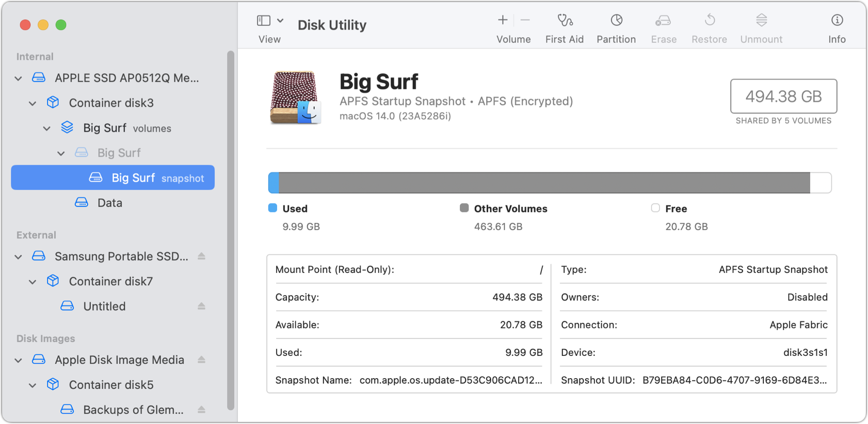Click the disk3s1s1 device value
868x424 pixels.
(x=806, y=352)
